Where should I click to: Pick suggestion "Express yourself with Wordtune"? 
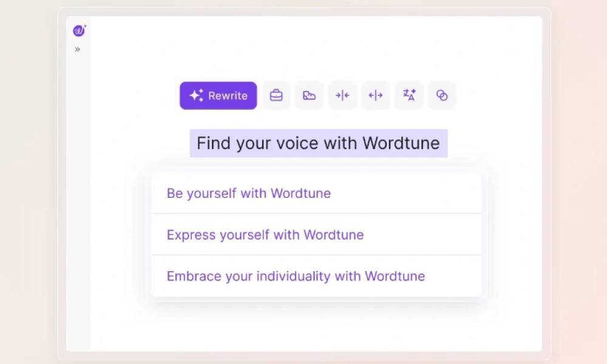(x=316, y=234)
